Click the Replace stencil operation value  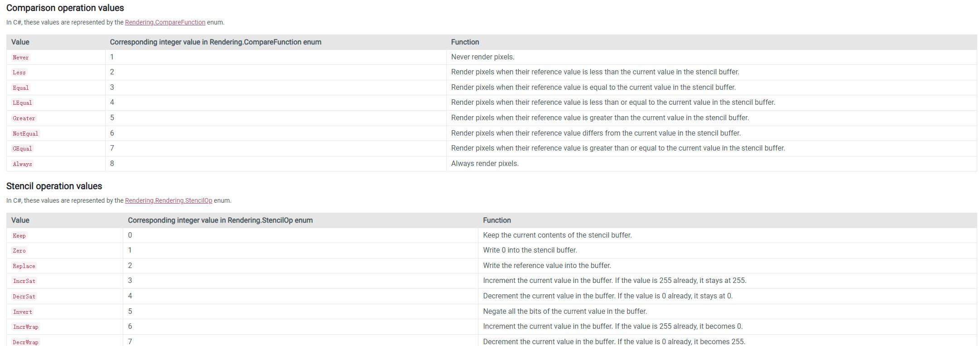24,266
